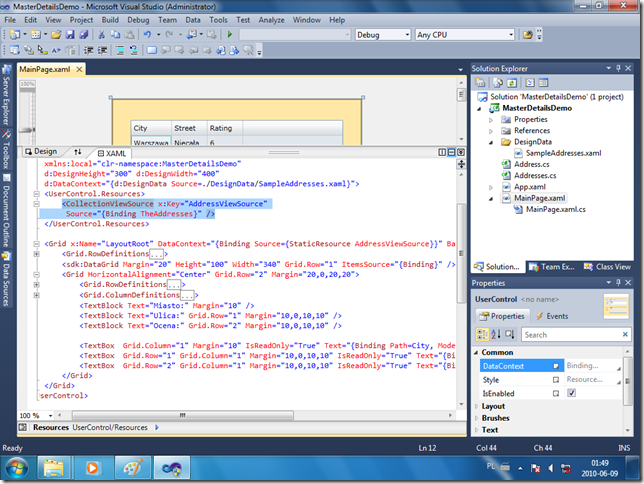Screen dimensions: 644x484
Task: Collapse the UserControl.Resources code region
Action: tap(36, 194)
